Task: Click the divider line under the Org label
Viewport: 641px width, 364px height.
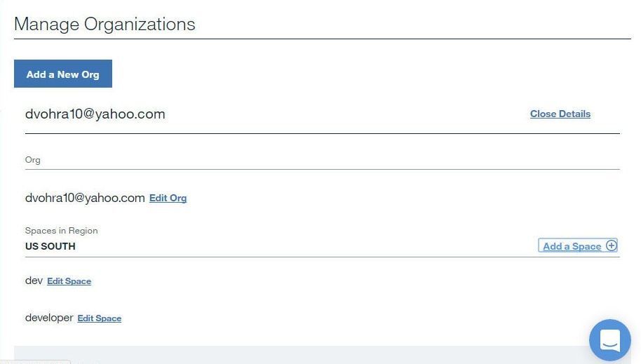Action: coord(322,169)
